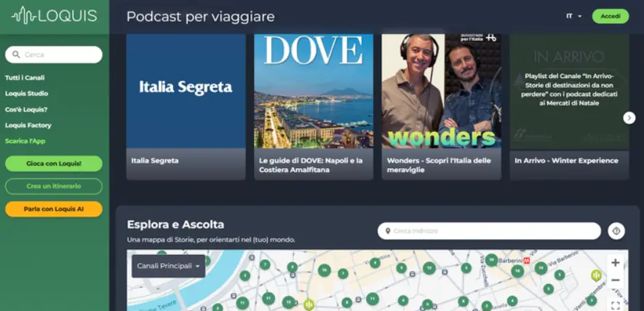Open the light-green audio pin at the map's bottom edge
644x311 pixels.
coord(309,304)
